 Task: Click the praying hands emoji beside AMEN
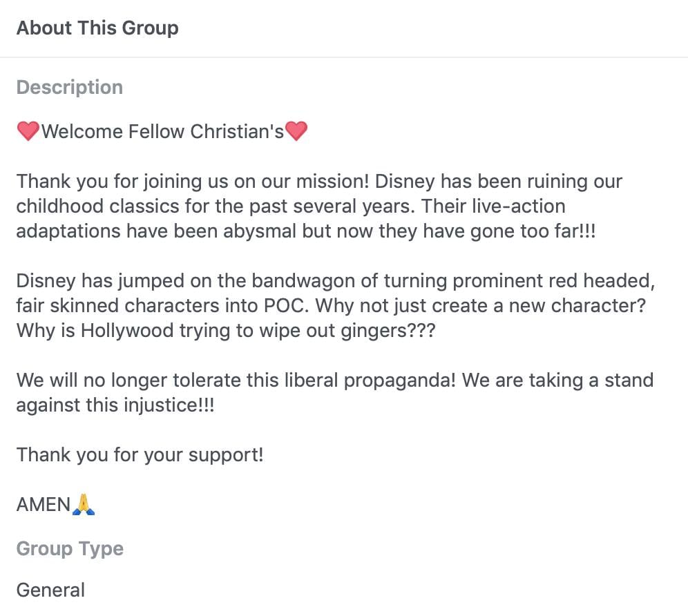tap(84, 505)
